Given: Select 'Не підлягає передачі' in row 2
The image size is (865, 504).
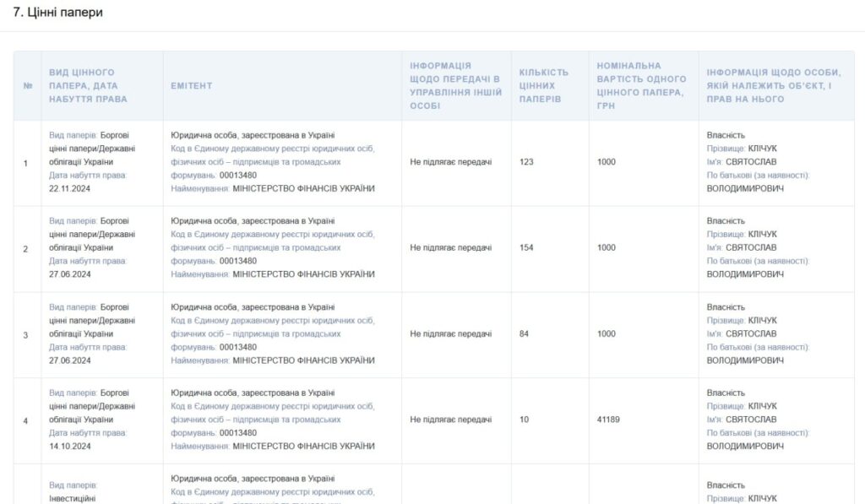Looking at the screenshot, I should 451,247.
